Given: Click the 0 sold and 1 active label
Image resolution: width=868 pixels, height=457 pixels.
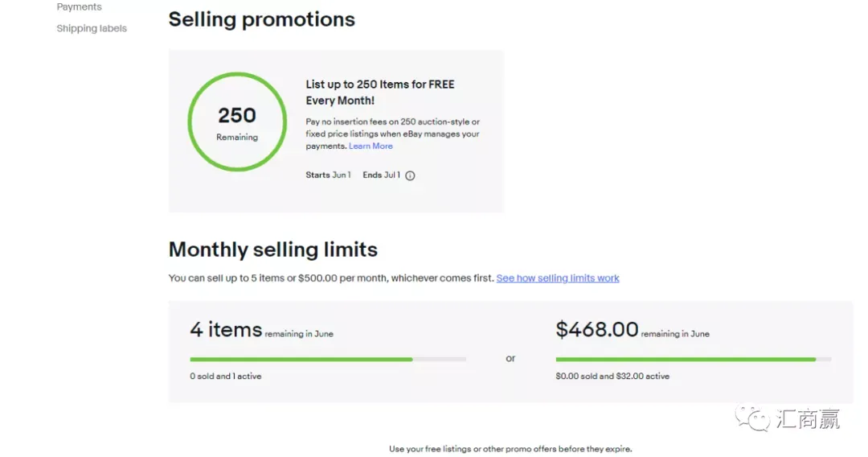Looking at the screenshot, I should click(225, 376).
